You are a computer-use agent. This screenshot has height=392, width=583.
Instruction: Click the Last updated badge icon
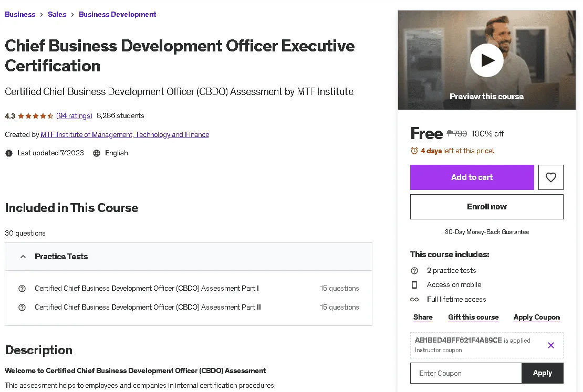pos(9,153)
